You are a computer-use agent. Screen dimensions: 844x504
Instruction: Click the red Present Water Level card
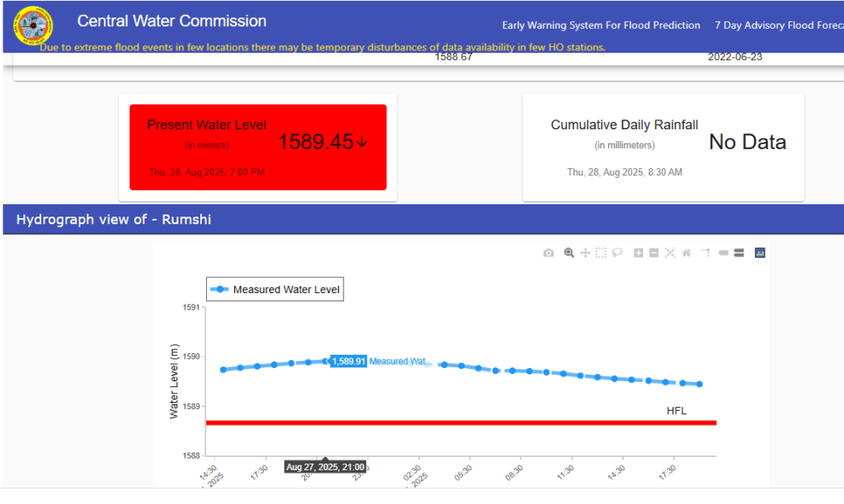pyautogui.click(x=257, y=147)
